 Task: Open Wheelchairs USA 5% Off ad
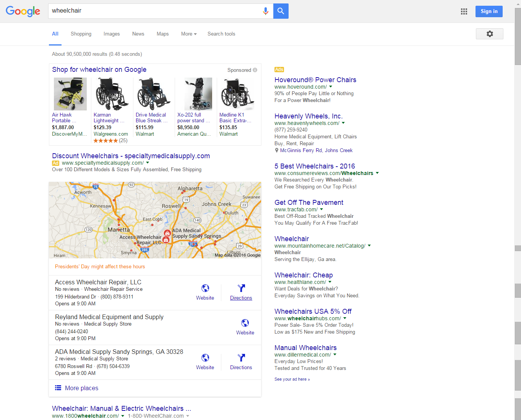tap(313, 311)
